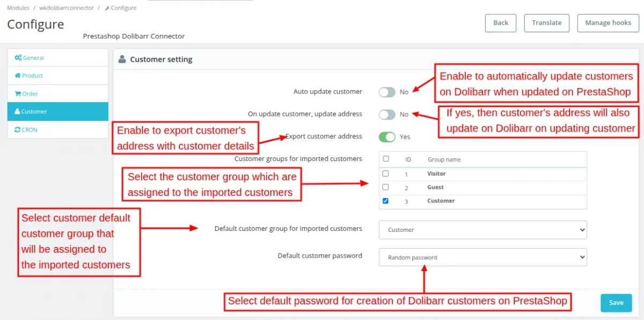Click the On update customer, update address label
The height and width of the screenshot is (320, 644).
click(x=305, y=114)
